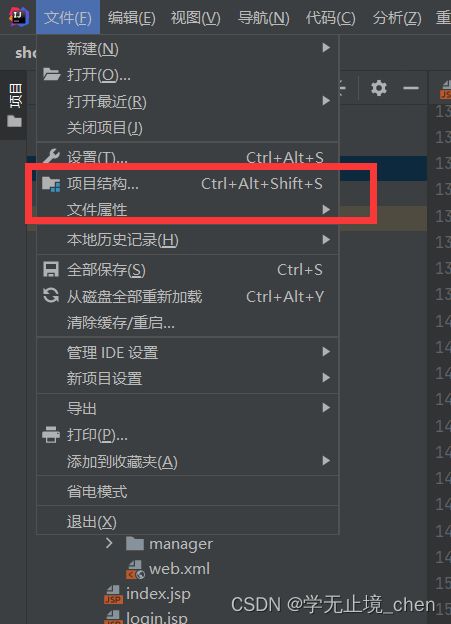Image resolution: width=451 pixels, height=624 pixels.
Task: Open the gear settings icon in project panel
Action: point(379,88)
